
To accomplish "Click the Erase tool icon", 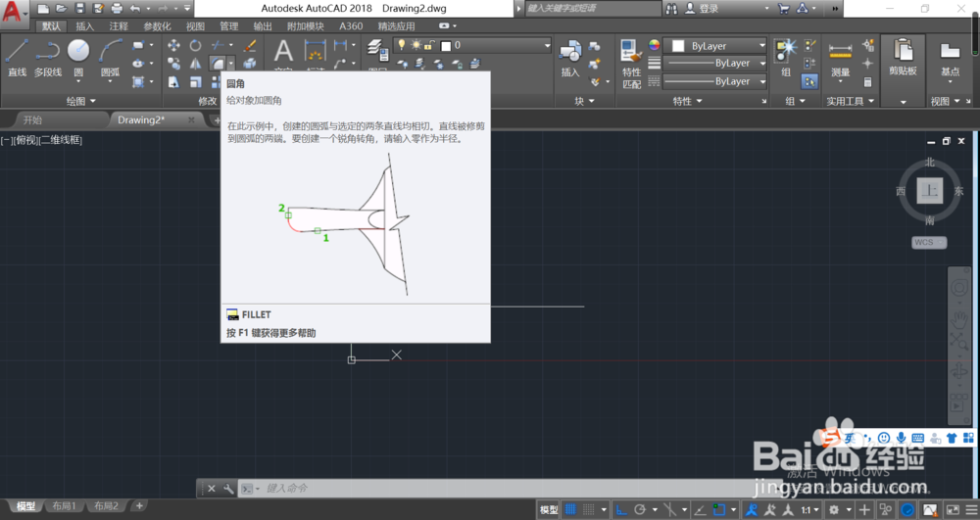I will (x=250, y=45).
